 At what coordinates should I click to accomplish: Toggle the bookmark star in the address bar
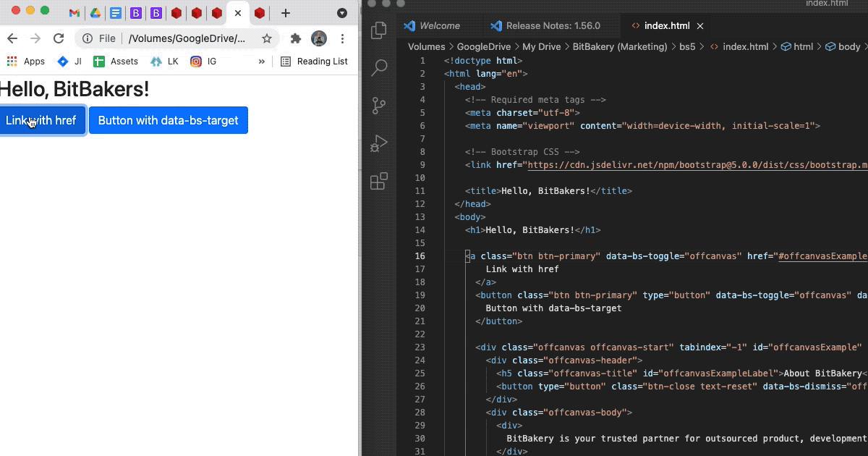point(268,38)
